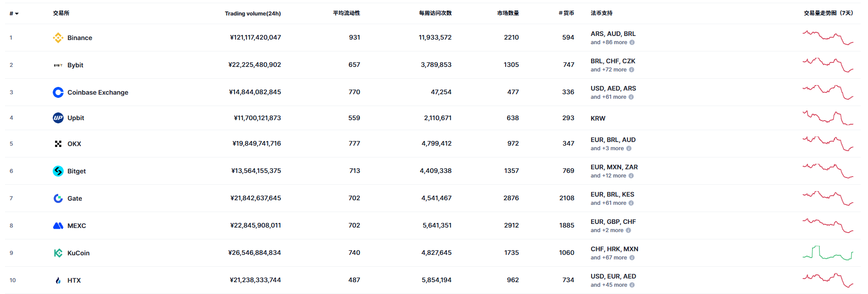This screenshot has width=868, height=294.
Task: Click Binance's 7-day volume sparkline
Action: click(x=828, y=37)
